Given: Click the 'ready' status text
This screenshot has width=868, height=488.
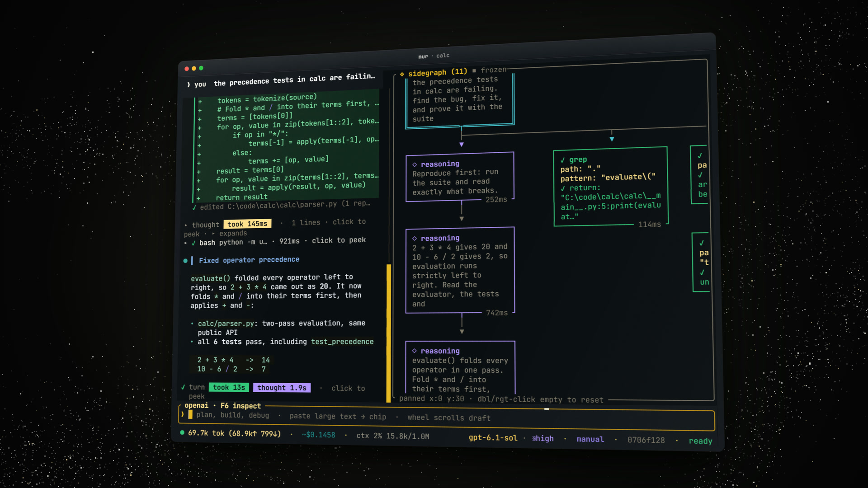Looking at the screenshot, I should pos(700,441).
